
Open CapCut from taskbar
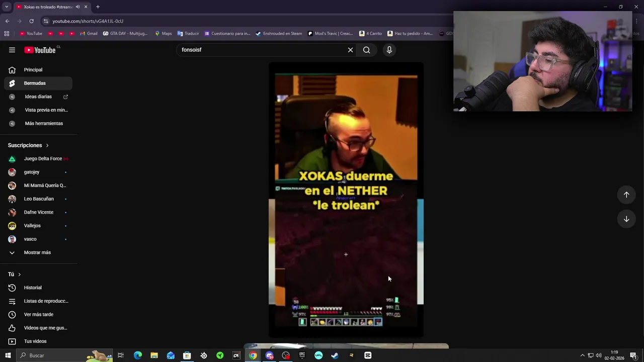click(368, 355)
